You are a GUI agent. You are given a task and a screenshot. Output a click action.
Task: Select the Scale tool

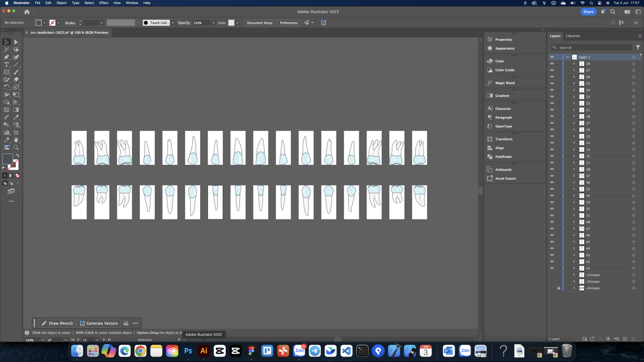click(x=16, y=87)
